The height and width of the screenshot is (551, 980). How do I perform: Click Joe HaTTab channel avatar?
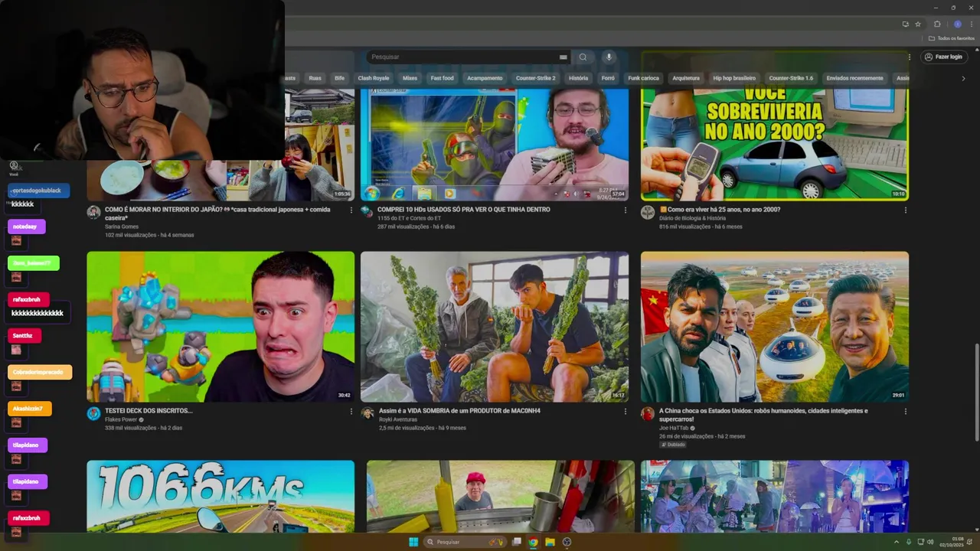pyautogui.click(x=648, y=413)
